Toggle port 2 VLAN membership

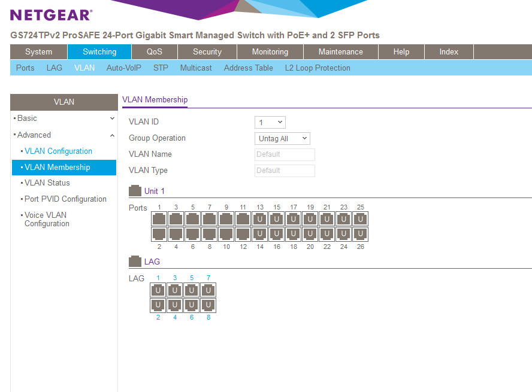pos(159,234)
